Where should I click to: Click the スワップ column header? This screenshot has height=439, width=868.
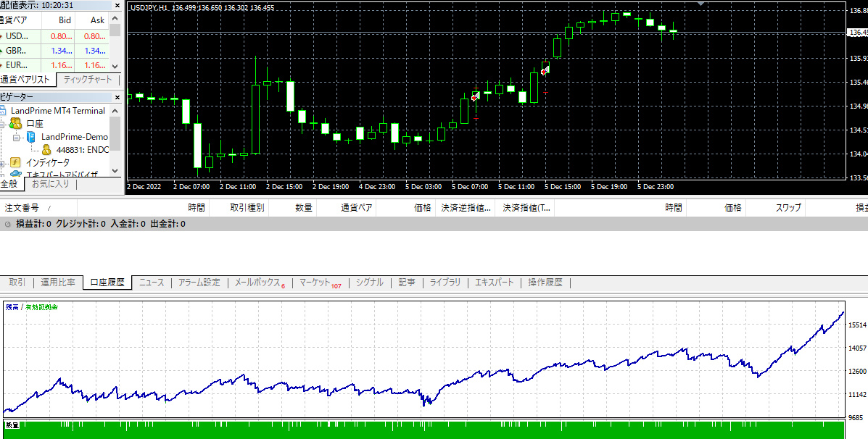point(788,208)
